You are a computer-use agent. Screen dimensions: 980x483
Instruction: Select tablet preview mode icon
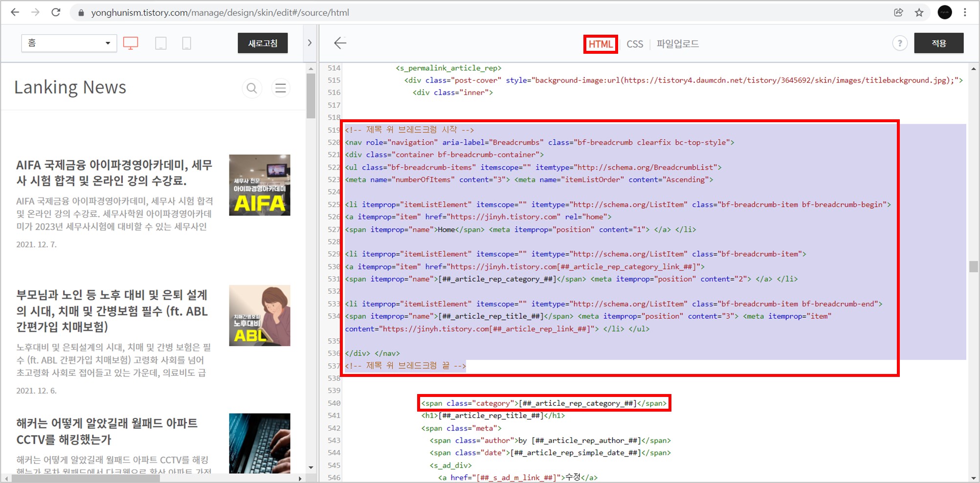point(161,43)
